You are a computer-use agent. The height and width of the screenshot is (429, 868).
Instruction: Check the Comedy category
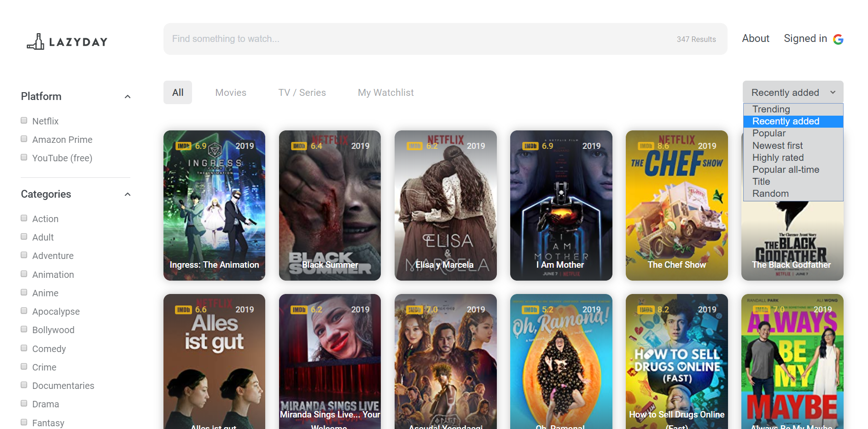pyautogui.click(x=24, y=348)
